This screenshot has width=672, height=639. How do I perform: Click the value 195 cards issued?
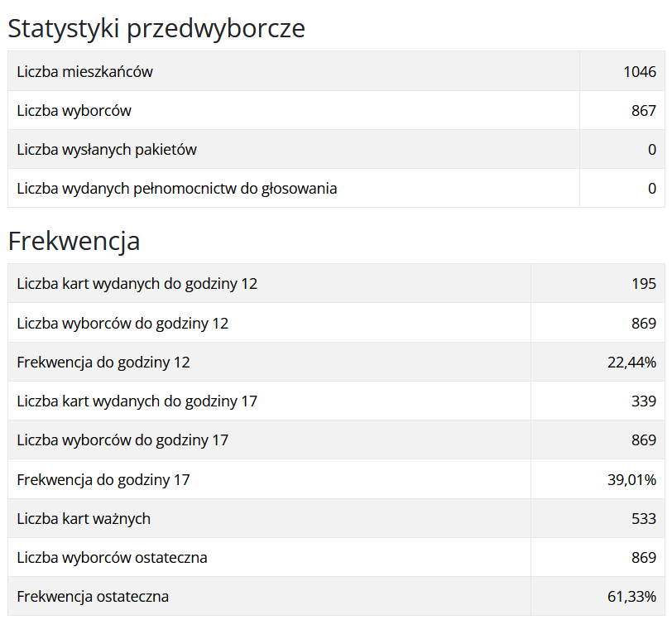pos(643,284)
